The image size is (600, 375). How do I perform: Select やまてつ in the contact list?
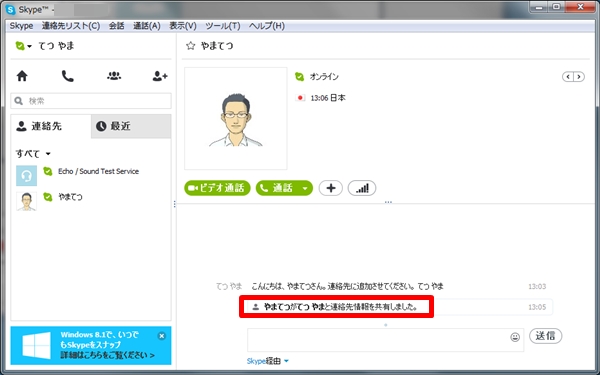pos(91,201)
